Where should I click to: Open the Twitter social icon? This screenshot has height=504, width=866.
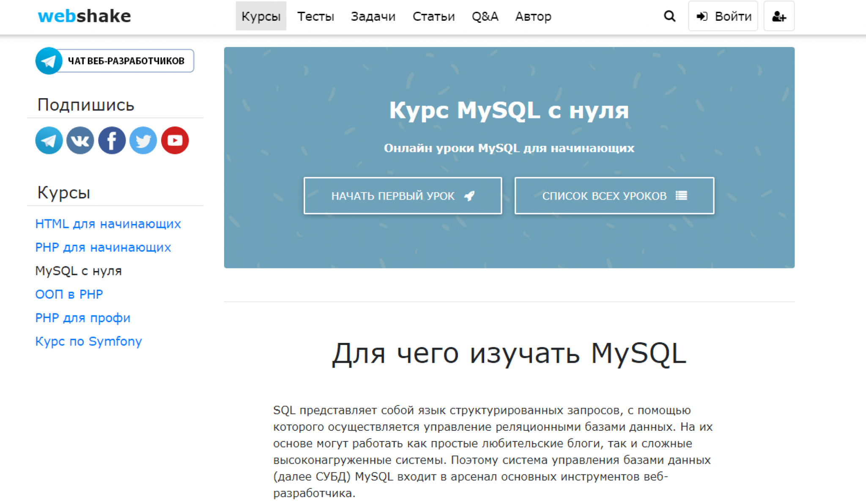(143, 140)
